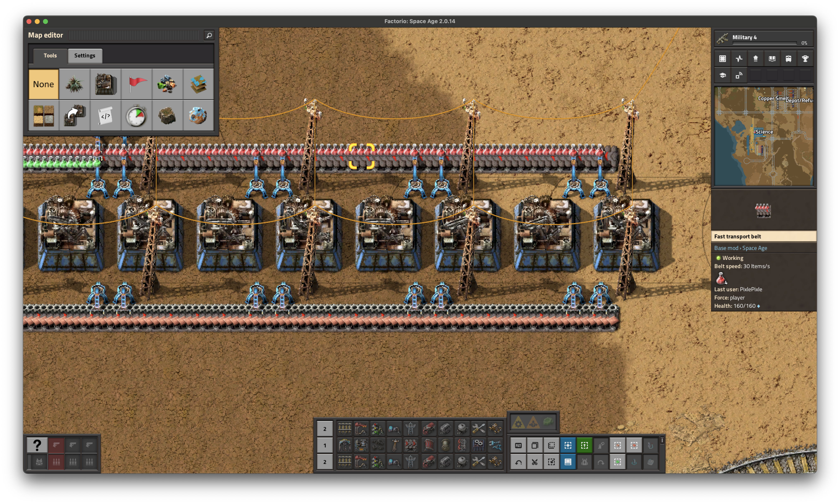
Task: Open the Factoriopedia book icon
Action: pyautogui.click(x=772, y=59)
